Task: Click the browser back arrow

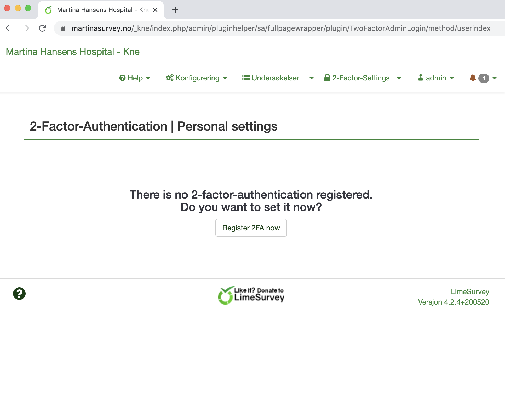Action: coord(9,28)
